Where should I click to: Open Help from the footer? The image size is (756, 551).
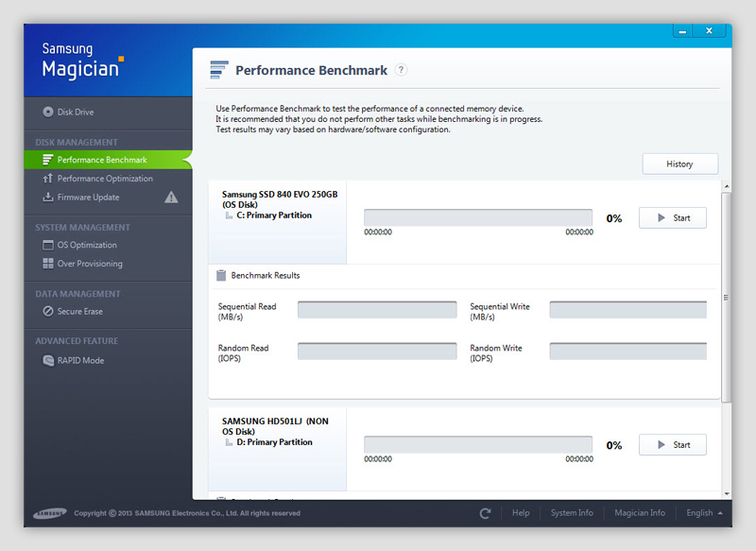pos(521,513)
